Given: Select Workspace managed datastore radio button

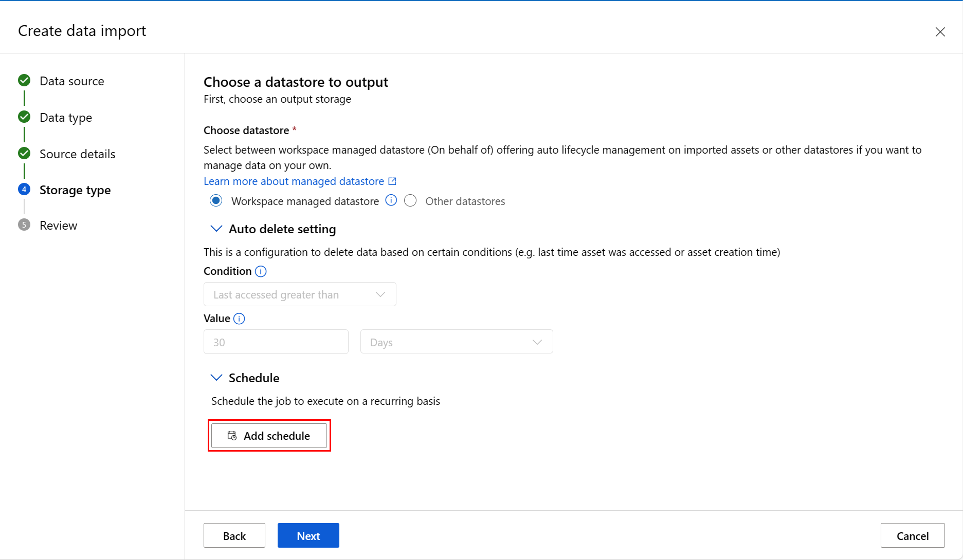Looking at the screenshot, I should (x=216, y=201).
